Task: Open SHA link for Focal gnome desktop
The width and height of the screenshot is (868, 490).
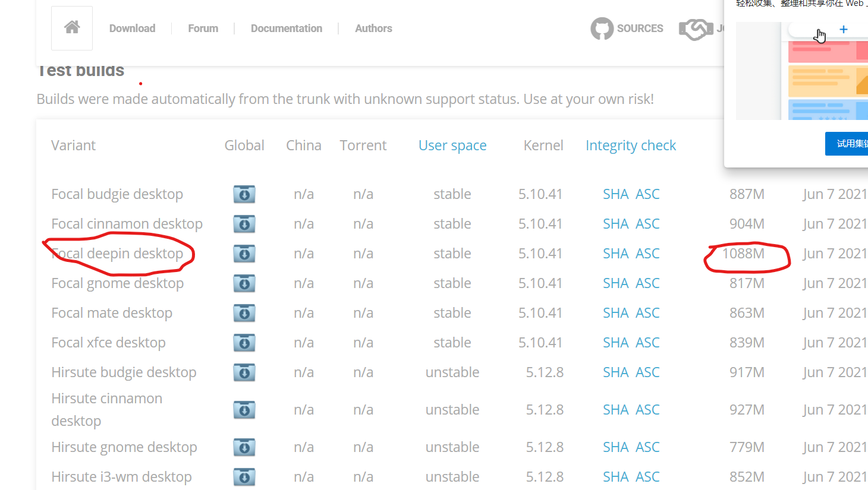Action: 616,283
